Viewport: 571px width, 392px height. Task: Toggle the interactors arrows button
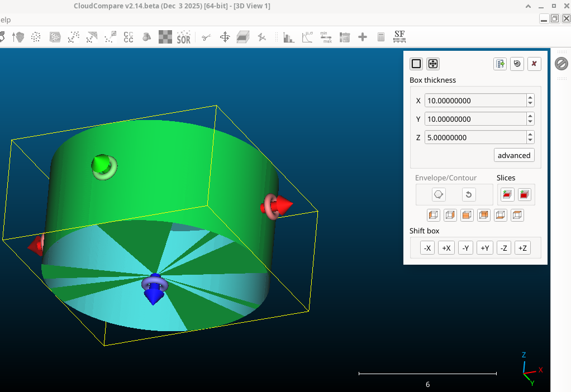tap(433, 64)
